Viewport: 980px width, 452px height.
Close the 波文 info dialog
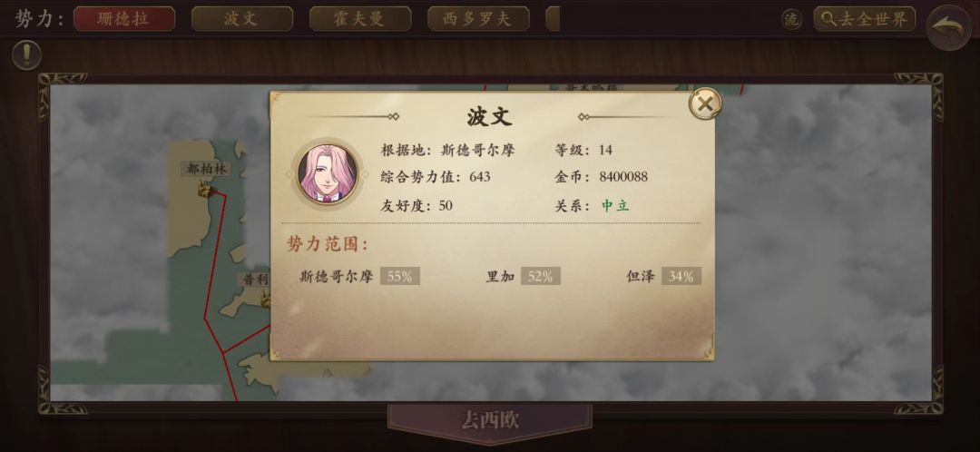tap(705, 103)
